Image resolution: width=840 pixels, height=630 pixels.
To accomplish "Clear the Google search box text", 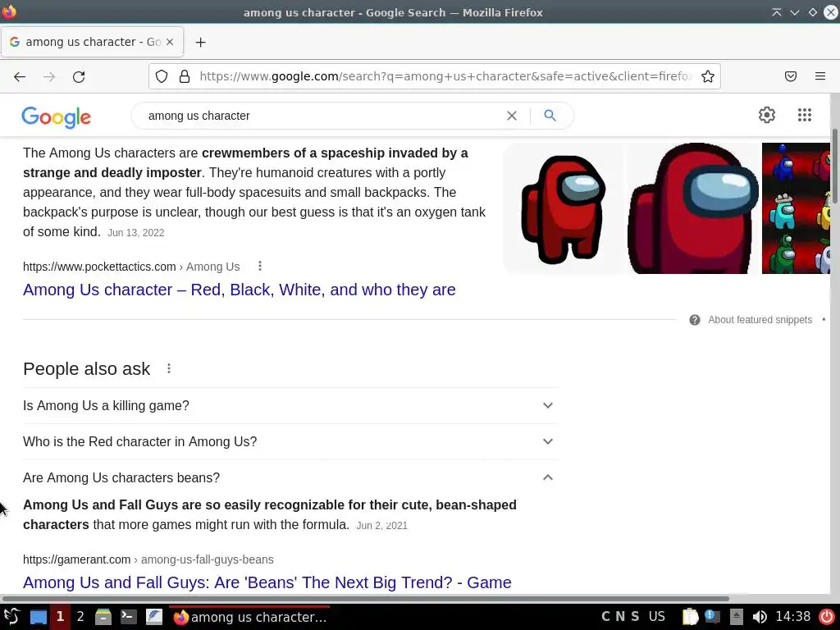I will pyautogui.click(x=512, y=116).
